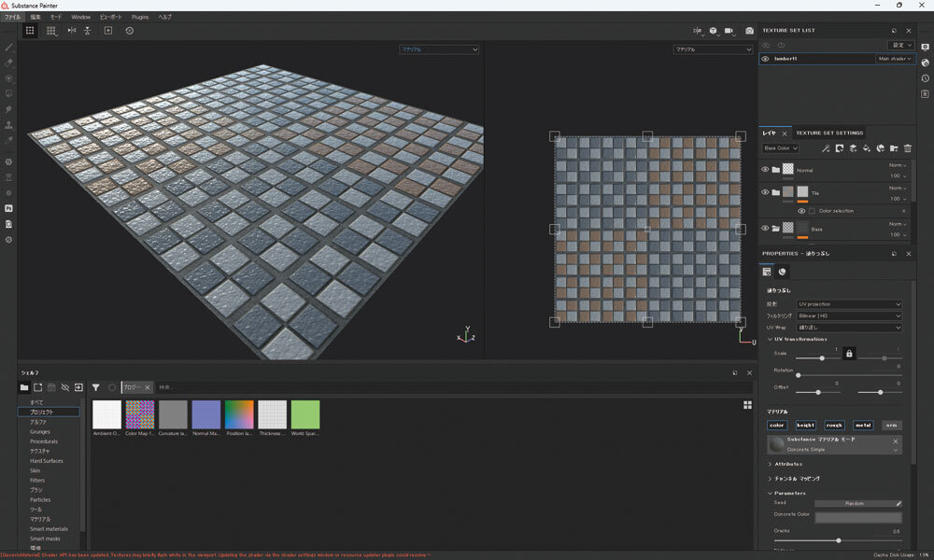934x560 pixels.
Task: Switch to TEXTURE SET SETTINGS tab
Action: [x=829, y=133]
